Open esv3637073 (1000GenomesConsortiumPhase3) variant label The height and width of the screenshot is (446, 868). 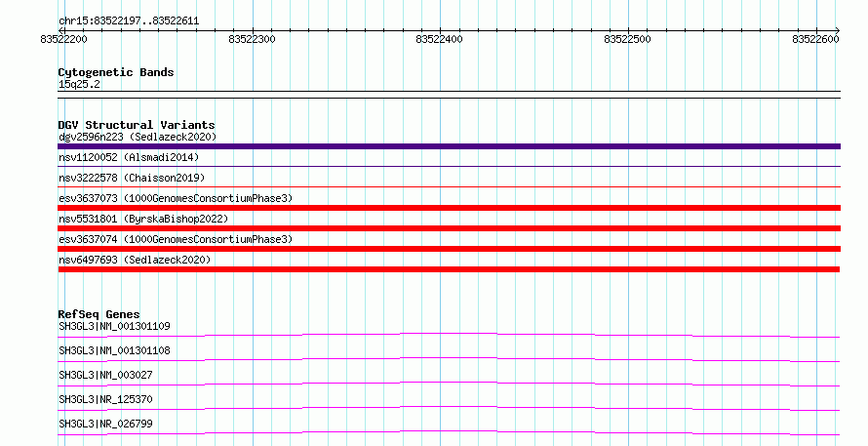tap(176, 198)
